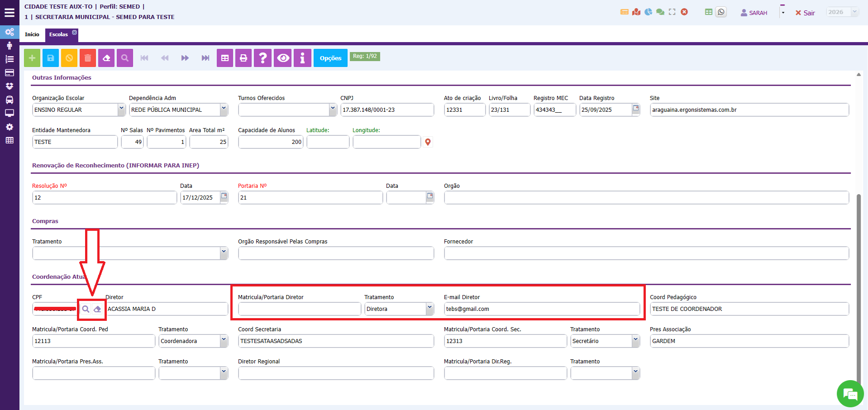
Task: Open the hamburger menu at top left
Action: point(10,13)
